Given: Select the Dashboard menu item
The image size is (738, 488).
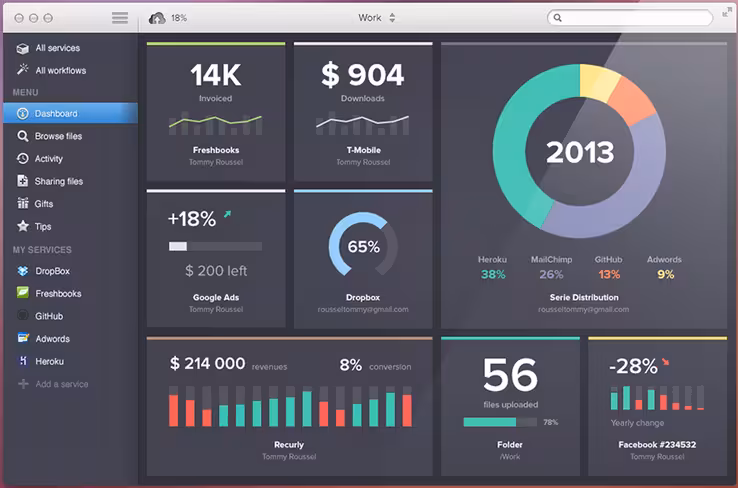Looking at the screenshot, I should point(71,113).
